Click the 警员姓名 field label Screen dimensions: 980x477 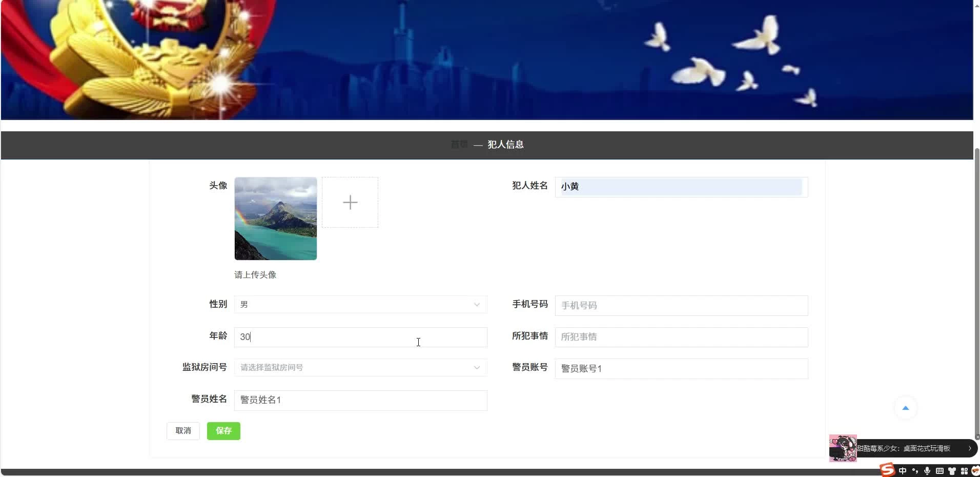click(x=209, y=399)
